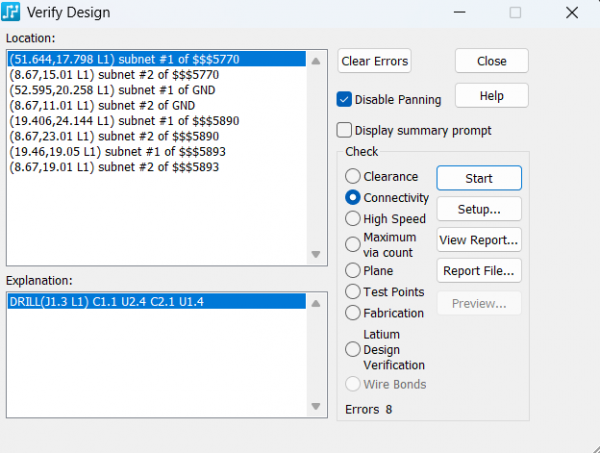Click View Report... button

coord(478,240)
